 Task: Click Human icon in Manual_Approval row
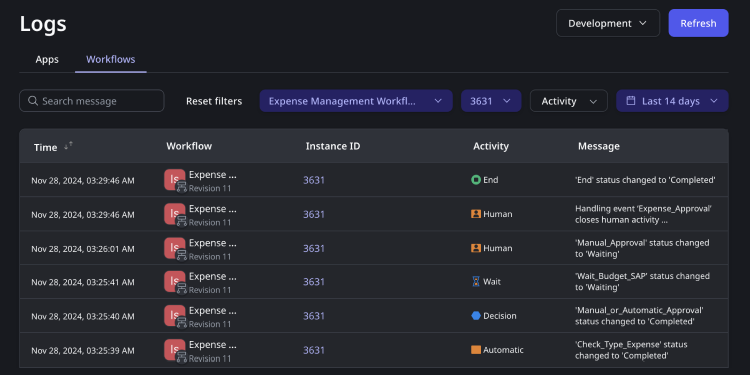coord(475,248)
